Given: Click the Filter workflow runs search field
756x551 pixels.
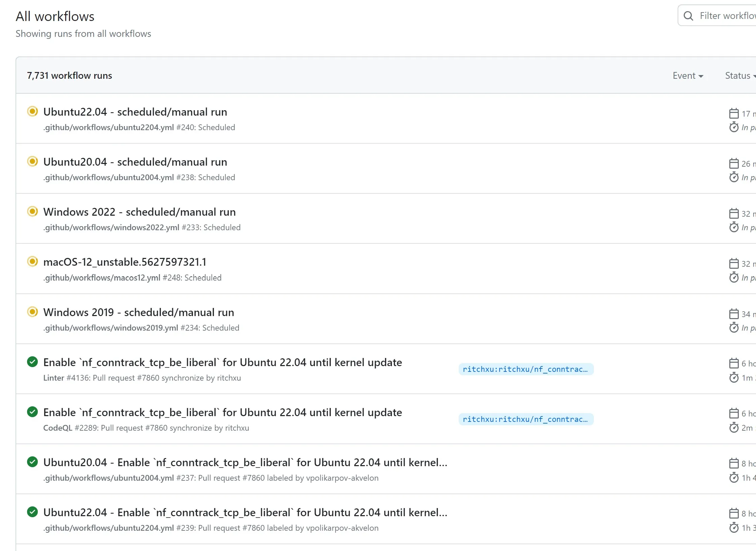Looking at the screenshot, I should click(x=726, y=16).
